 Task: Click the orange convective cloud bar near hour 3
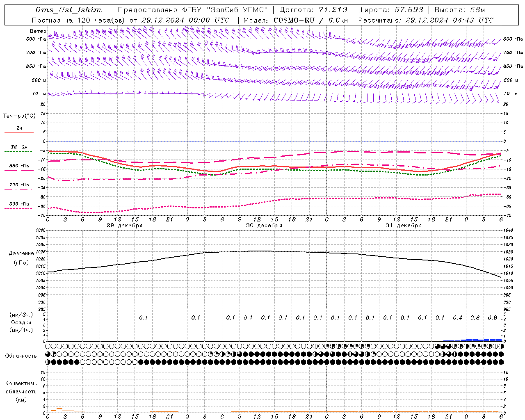59,409
